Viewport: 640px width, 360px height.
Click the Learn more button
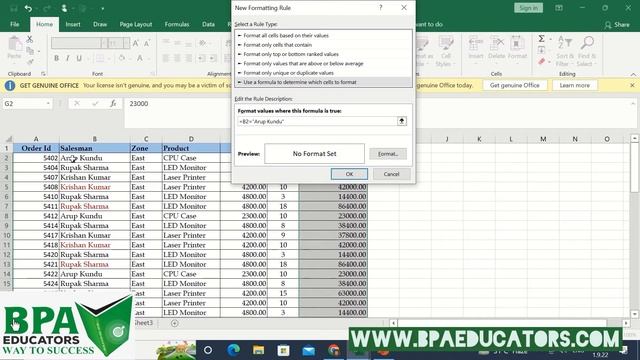point(574,85)
